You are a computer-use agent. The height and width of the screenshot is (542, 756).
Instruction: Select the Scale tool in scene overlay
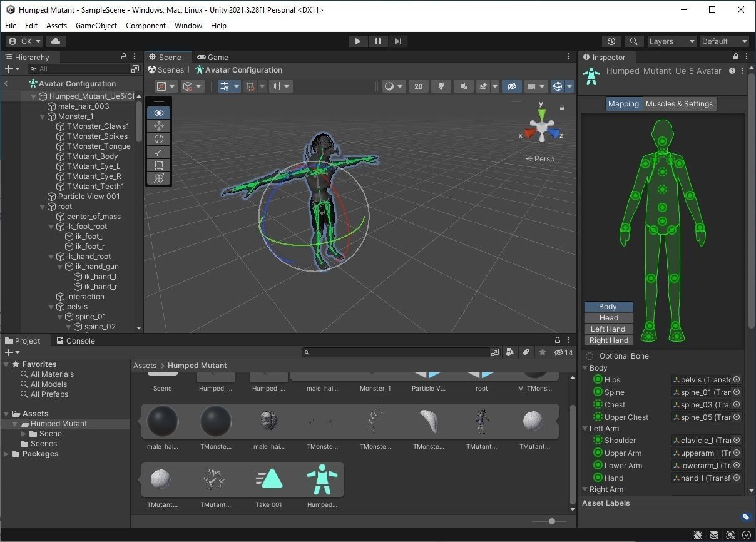coord(159,152)
